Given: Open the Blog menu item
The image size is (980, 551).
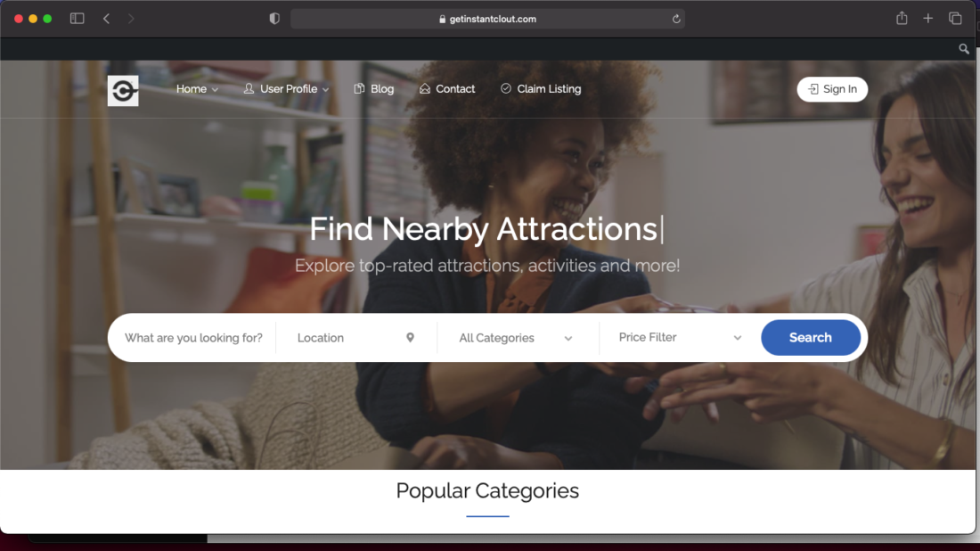Looking at the screenshot, I should [x=374, y=89].
